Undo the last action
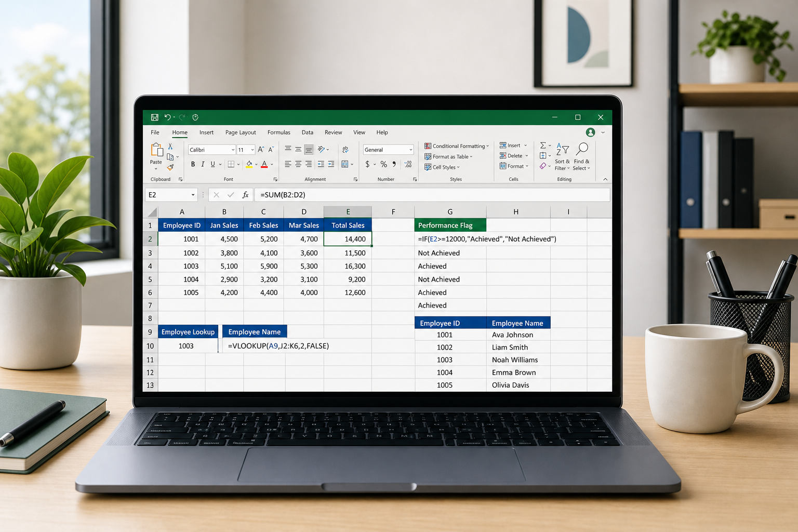This screenshot has width=798, height=532. (167, 117)
